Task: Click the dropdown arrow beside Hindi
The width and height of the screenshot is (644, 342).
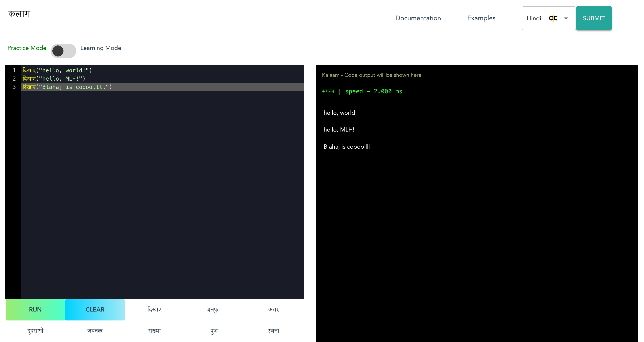Action: click(x=566, y=19)
